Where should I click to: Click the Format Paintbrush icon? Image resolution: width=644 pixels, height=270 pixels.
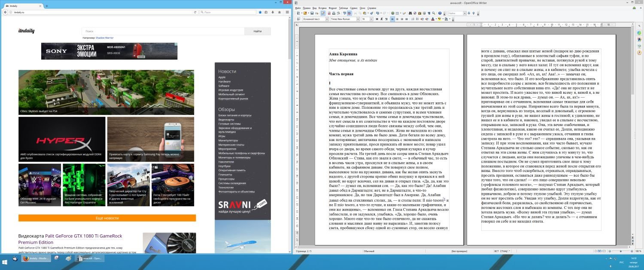pyautogui.click(x=372, y=13)
